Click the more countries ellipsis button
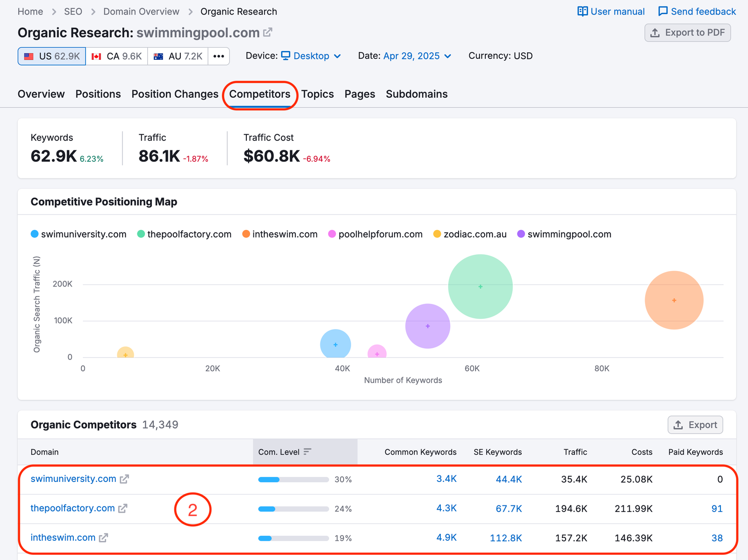The height and width of the screenshot is (560, 748). [218, 56]
